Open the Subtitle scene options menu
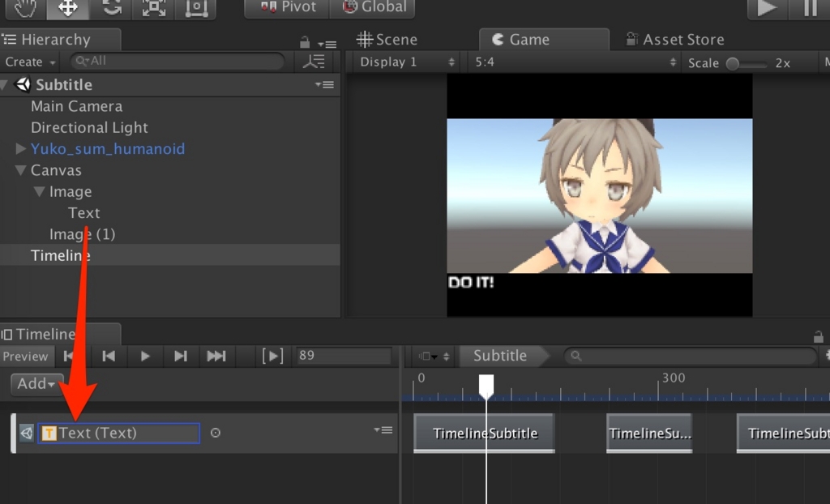Image resolution: width=830 pixels, height=504 pixels. pos(324,85)
